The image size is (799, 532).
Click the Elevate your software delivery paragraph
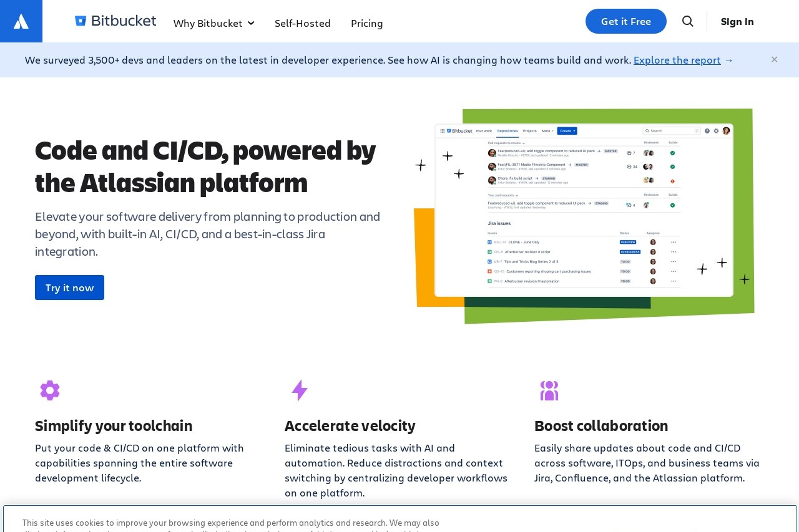[208, 234]
